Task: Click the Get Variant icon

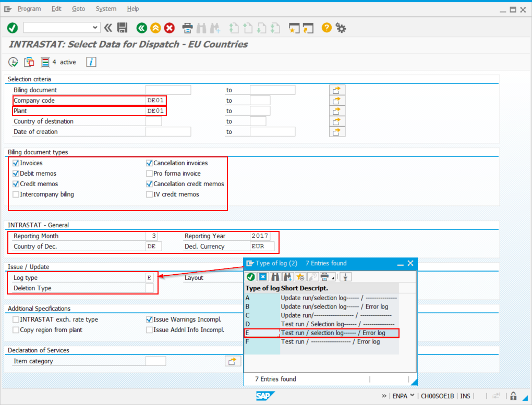Action: pos(29,62)
